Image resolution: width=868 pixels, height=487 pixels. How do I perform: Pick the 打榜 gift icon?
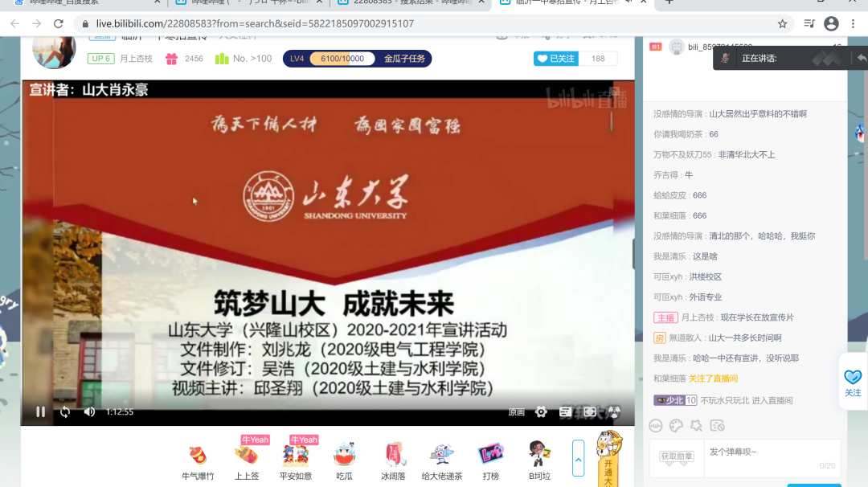(490, 456)
